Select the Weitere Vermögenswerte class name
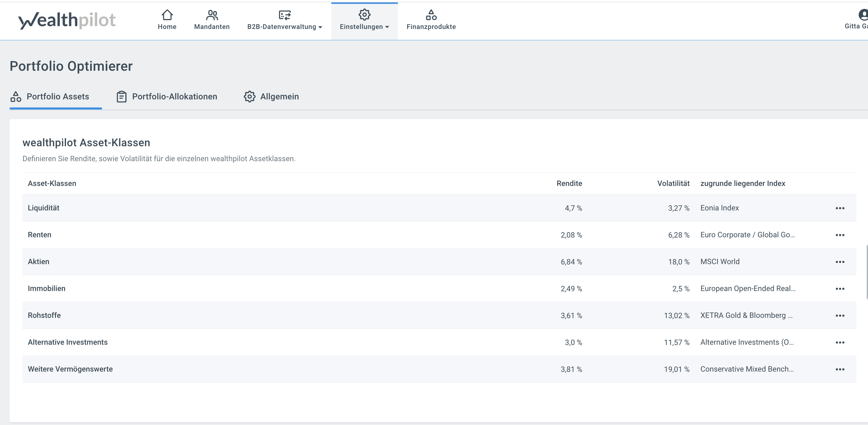The image size is (868, 425). click(70, 369)
